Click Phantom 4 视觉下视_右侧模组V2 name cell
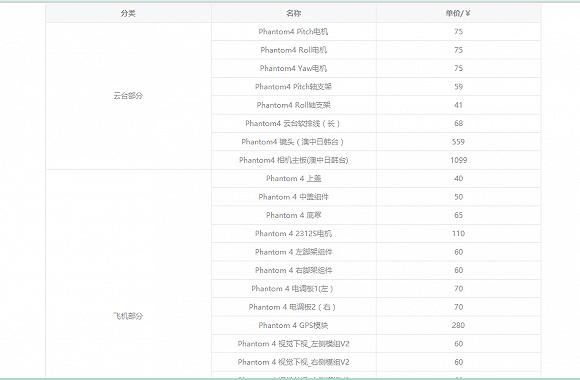Viewport: 580px width, 380px height. [293, 362]
